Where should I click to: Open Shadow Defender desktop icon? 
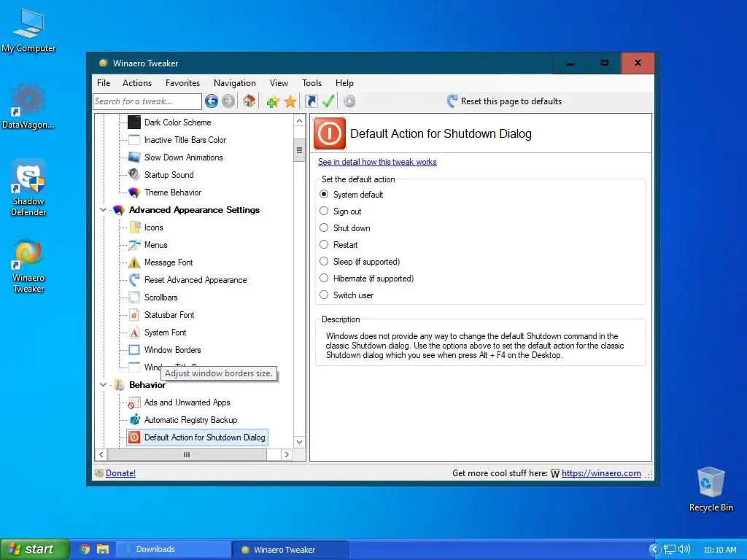click(28, 188)
